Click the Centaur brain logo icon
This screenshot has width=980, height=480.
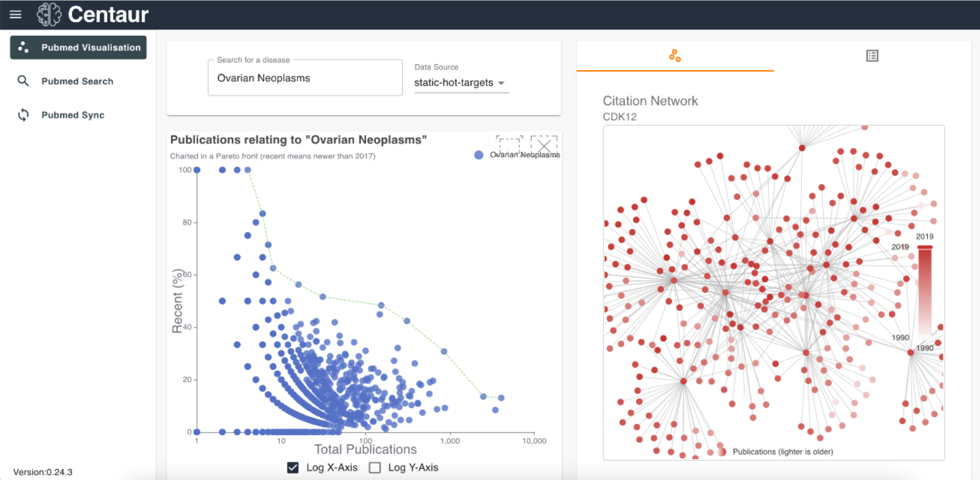point(49,15)
